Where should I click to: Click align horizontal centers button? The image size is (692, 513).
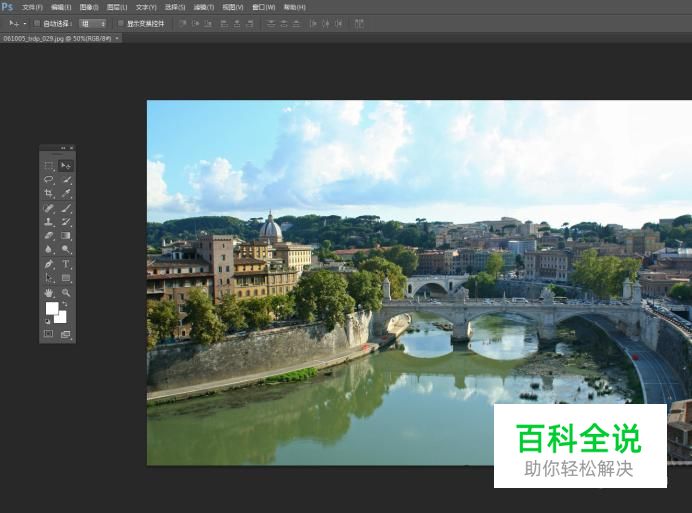237,23
